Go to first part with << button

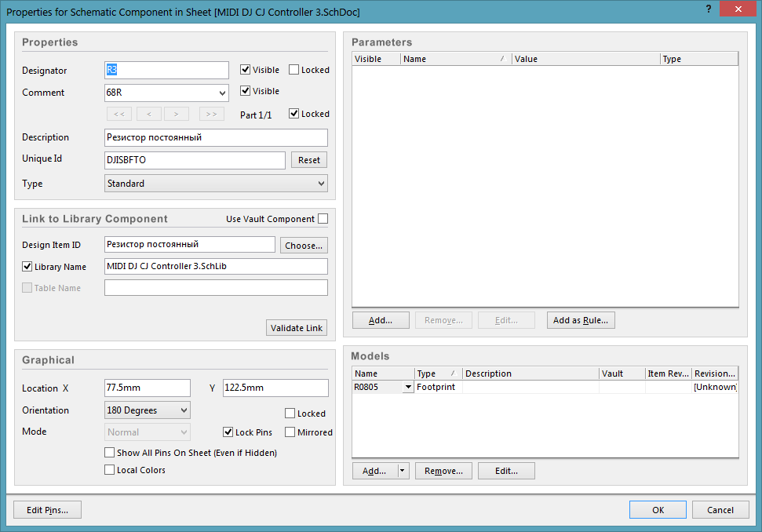coord(119,114)
